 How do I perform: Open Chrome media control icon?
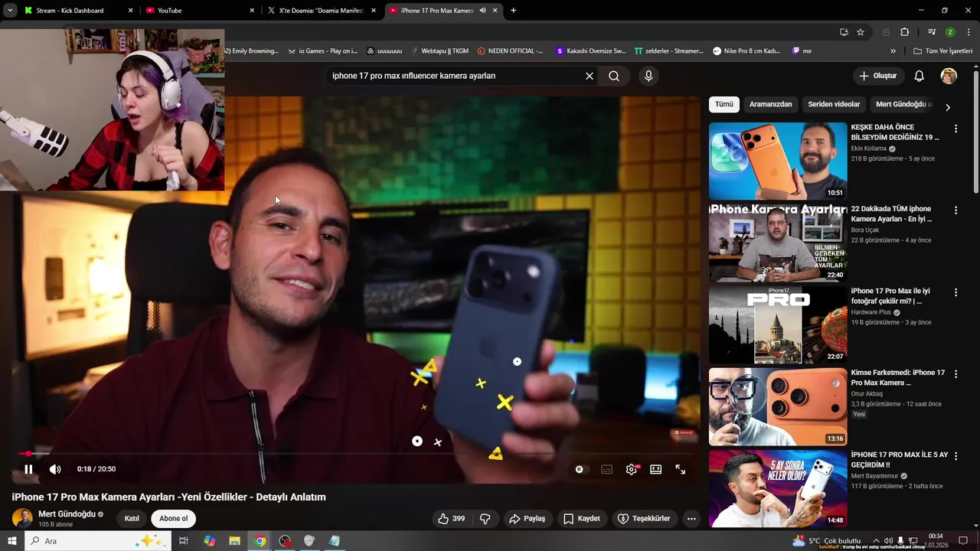932,32
